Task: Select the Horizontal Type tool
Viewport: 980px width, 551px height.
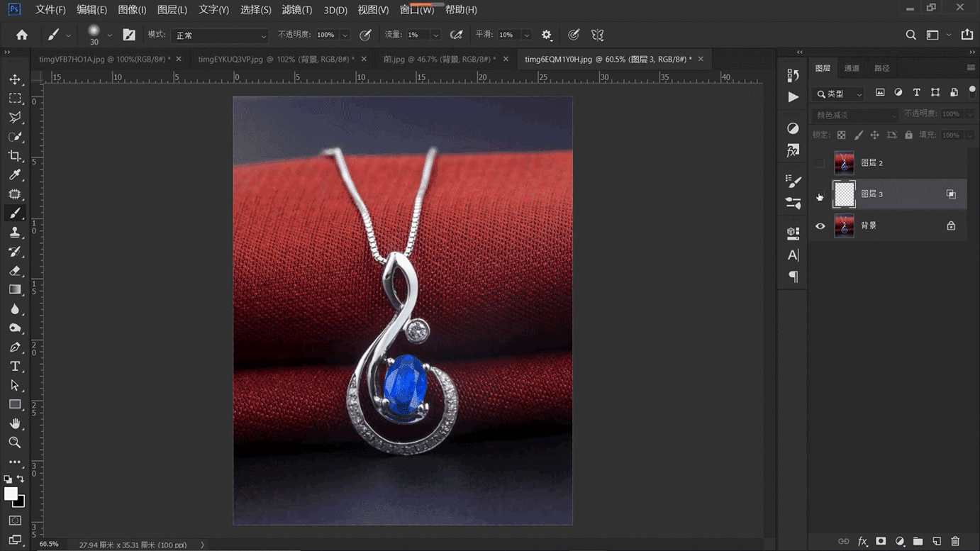Action: click(15, 367)
